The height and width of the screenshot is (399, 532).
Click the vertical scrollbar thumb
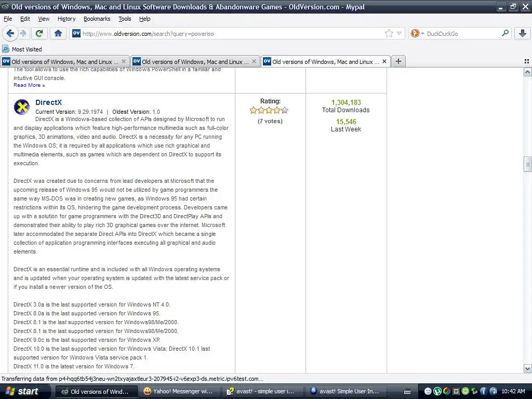tap(527, 164)
